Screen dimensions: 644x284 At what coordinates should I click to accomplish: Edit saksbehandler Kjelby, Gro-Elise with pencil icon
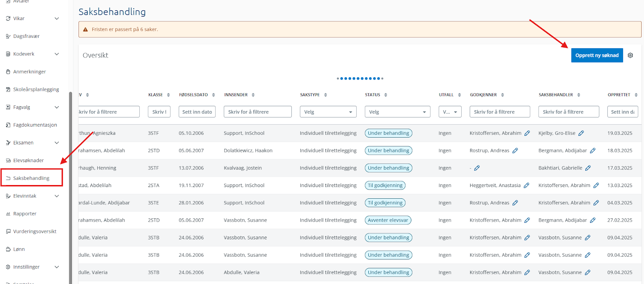point(581,133)
